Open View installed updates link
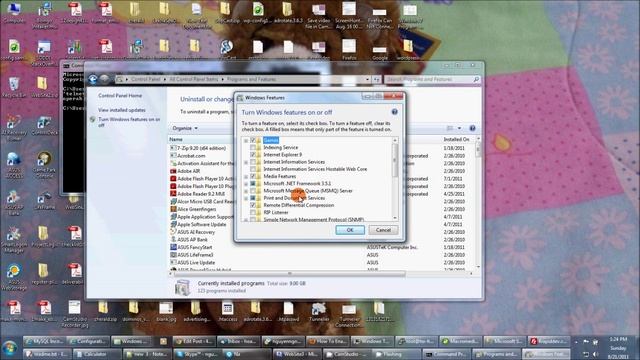Screen dimensions: 640x360 point(122,110)
